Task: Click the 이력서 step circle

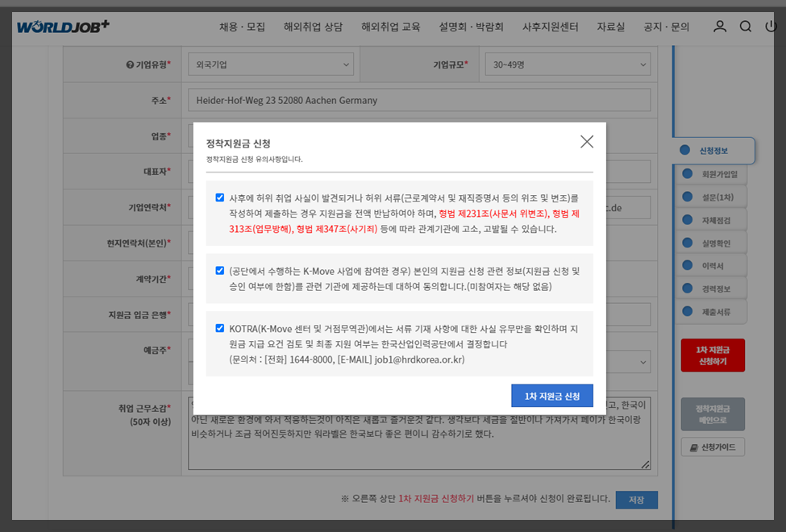Action: pyautogui.click(x=688, y=265)
